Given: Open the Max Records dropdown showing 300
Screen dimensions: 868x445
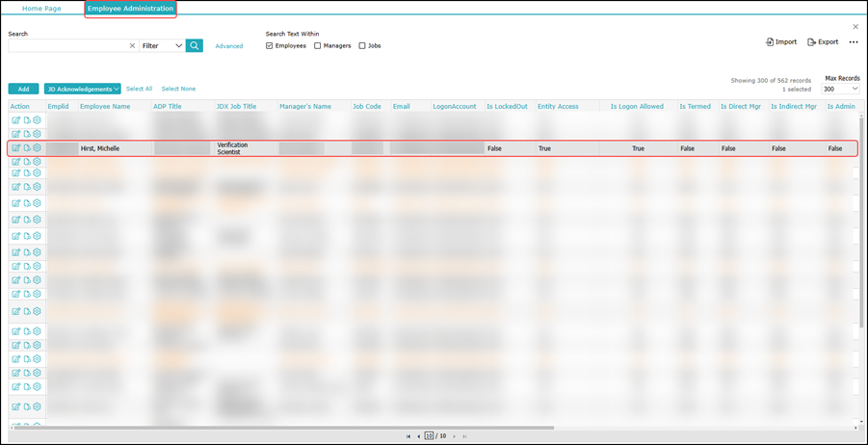Looking at the screenshot, I should 840,89.
